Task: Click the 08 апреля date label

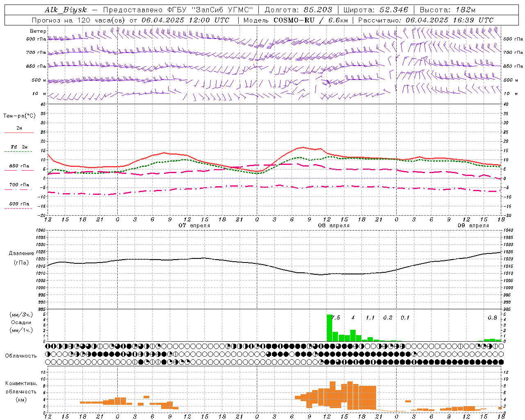Action: (x=334, y=225)
